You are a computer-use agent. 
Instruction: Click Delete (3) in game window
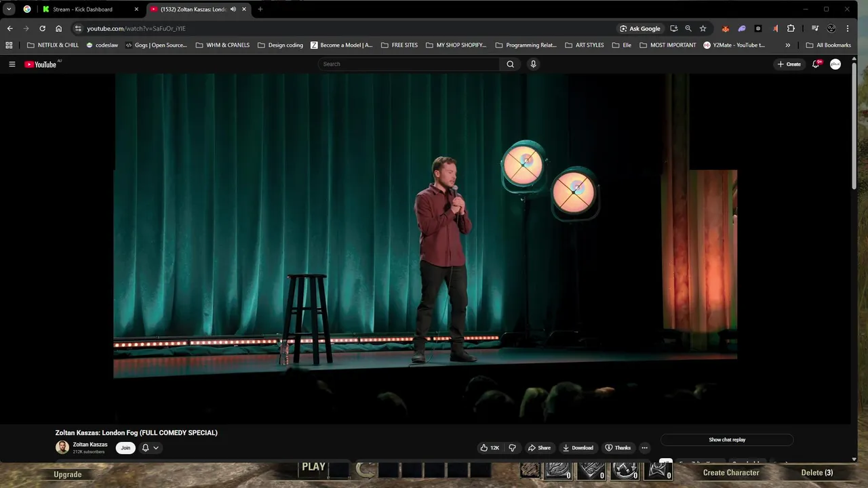pyautogui.click(x=816, y=472)
